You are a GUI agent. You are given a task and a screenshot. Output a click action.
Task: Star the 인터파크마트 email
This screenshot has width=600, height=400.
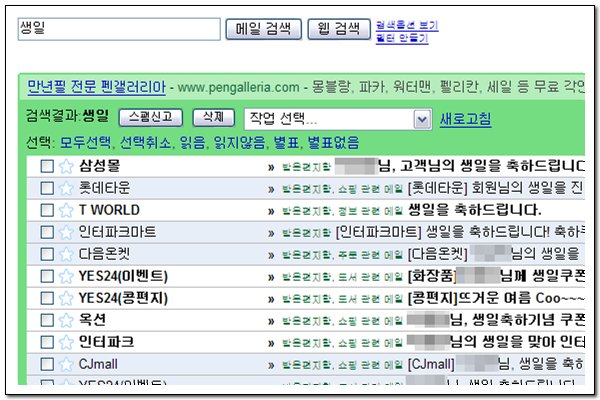pyautogui.click(x=66, y=232)
